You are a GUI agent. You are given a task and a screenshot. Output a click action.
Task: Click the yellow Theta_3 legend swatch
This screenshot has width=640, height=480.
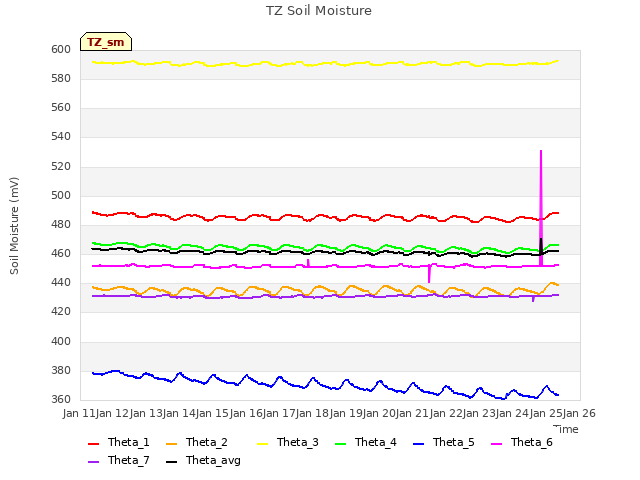[262, 444]
